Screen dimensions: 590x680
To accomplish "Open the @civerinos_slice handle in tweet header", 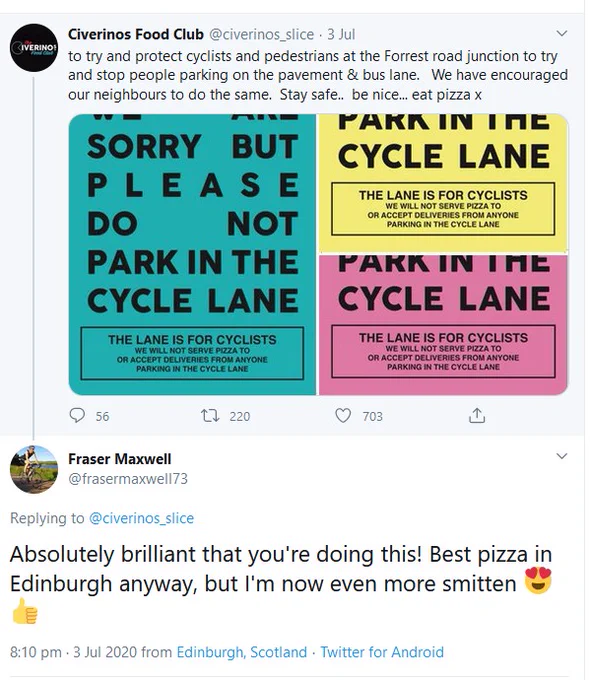I will click(262, 34).
